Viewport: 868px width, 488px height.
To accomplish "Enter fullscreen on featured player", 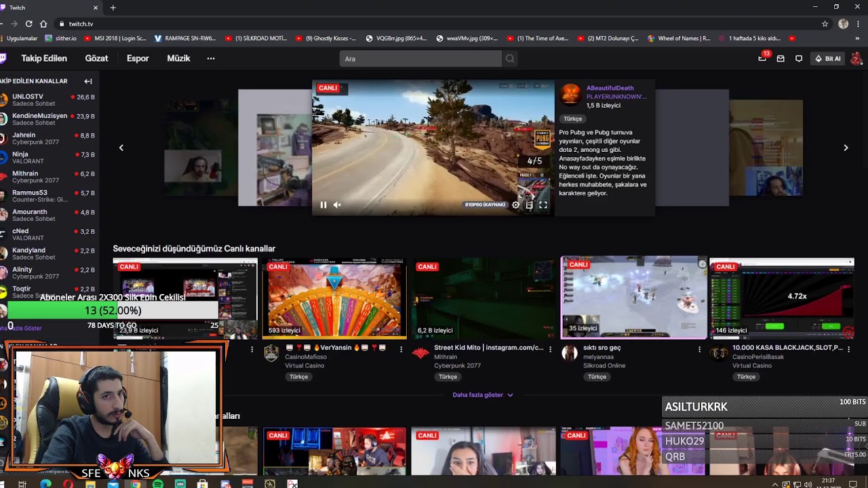I will click(543, 205).
